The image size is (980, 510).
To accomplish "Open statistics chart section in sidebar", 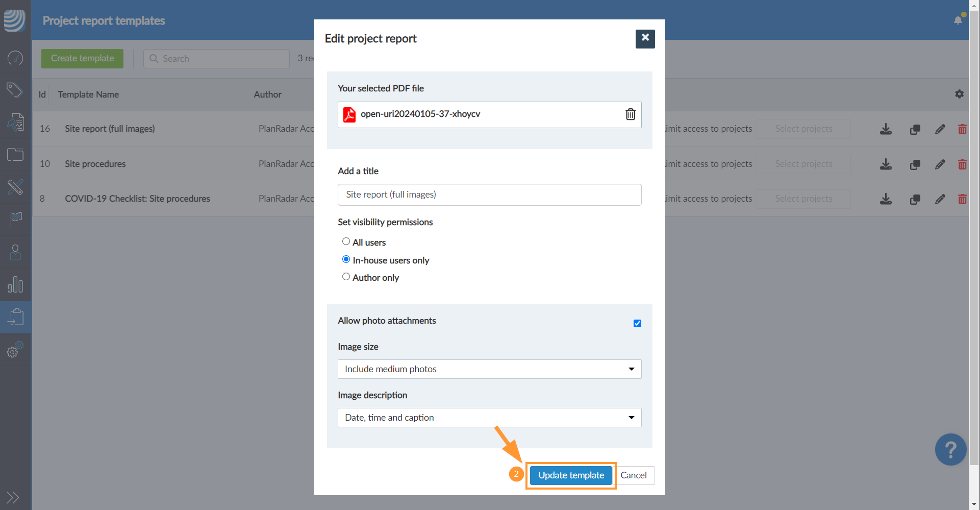I will point(15,284).
